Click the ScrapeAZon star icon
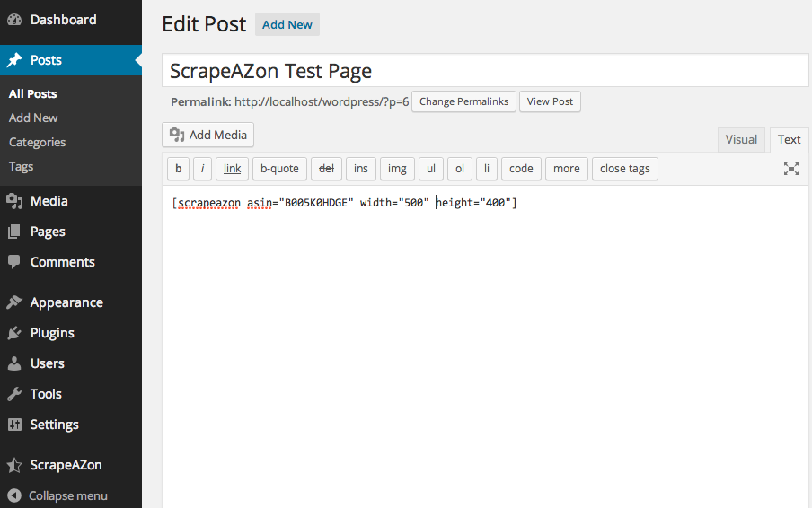The height and width of the screenshot is (508, 812). [14, 465]
